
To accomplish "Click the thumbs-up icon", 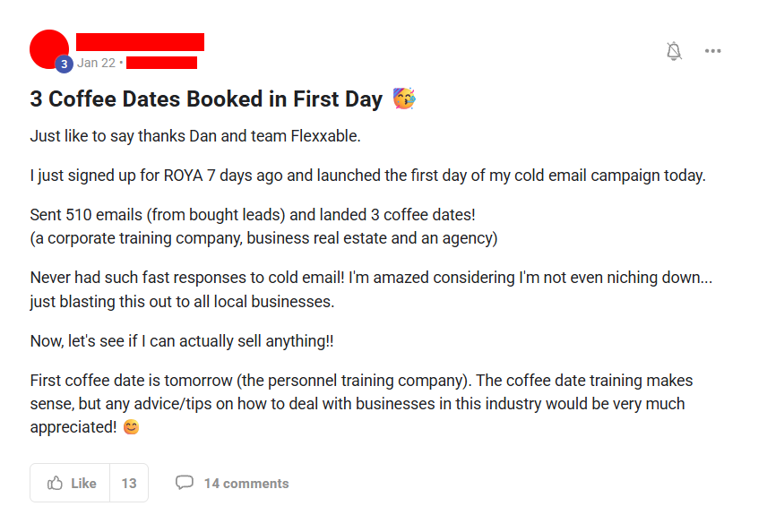I will (x=55, y=483).
